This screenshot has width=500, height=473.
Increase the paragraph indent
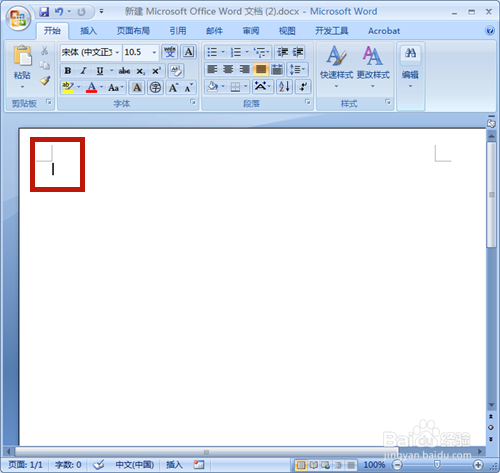298,52
